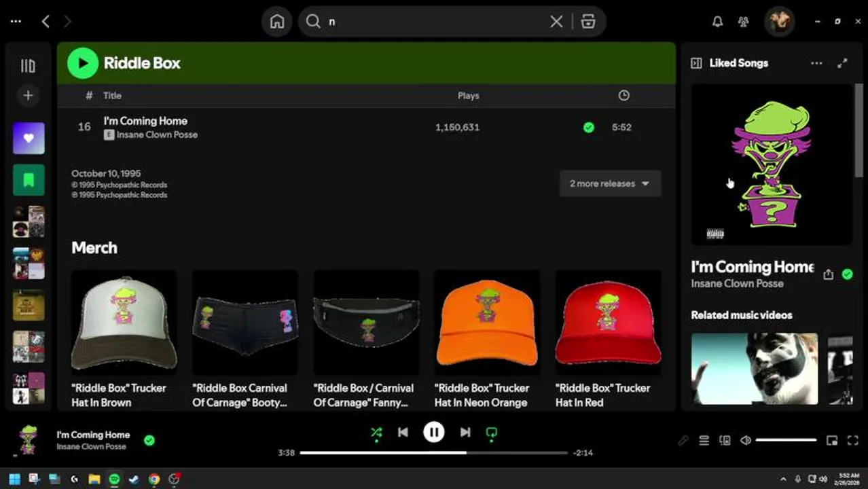This screenshot has height=489, width=868.
Task: Open the Carnival Of Carnage Booty shorts merch
Action: 245,340
